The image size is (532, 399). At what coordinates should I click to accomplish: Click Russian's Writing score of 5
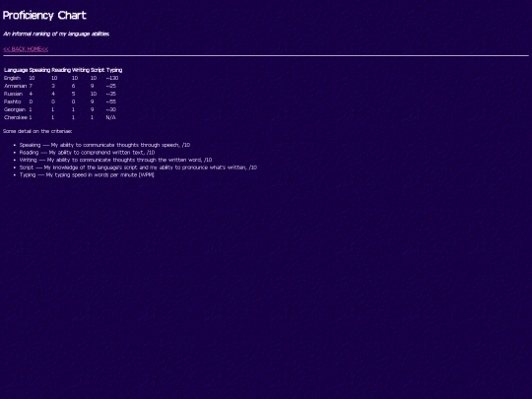[73, 94]
